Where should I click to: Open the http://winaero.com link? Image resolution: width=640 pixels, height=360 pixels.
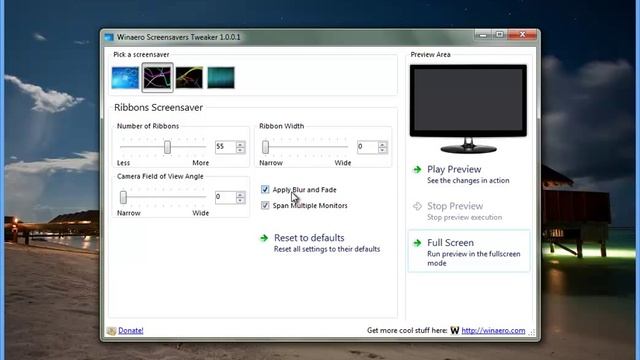[x=493, y=331]
